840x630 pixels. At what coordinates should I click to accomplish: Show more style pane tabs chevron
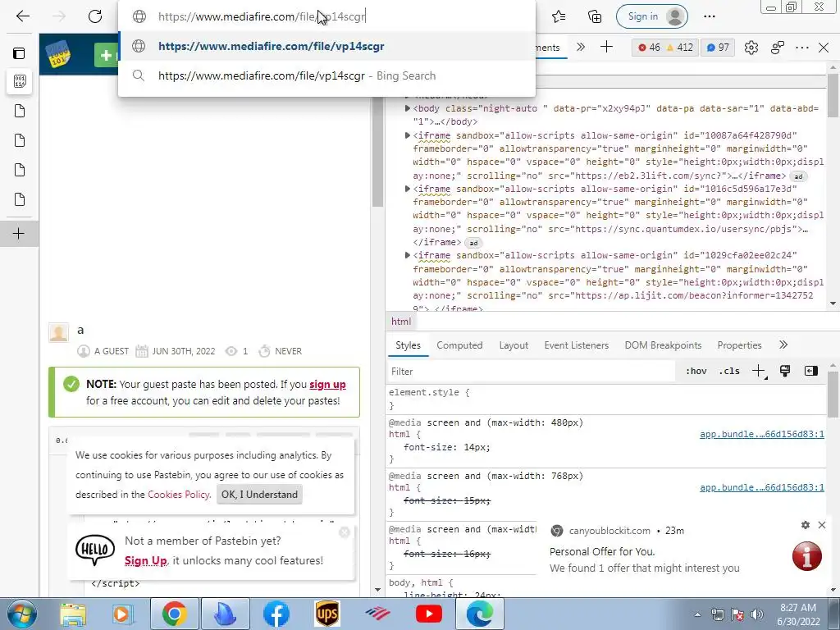click(x=783, y=345)
